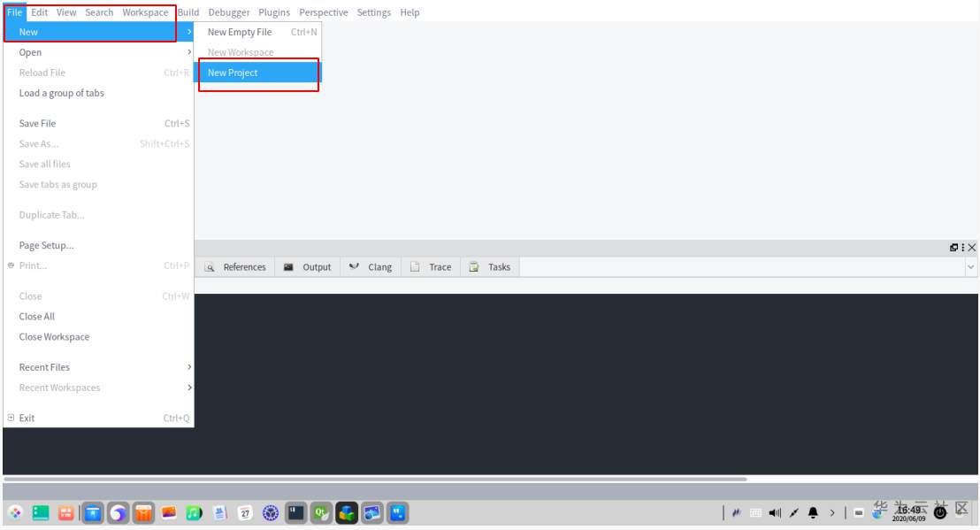Open the Plugins menu
This screenshot has height=530, width=980.
click(x=274, y=12)
